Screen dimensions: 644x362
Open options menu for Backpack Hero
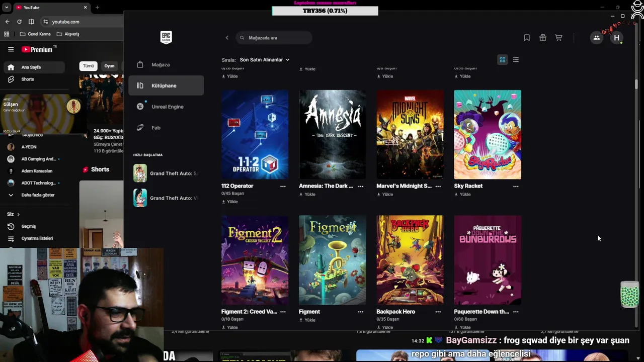coord(438,312)
